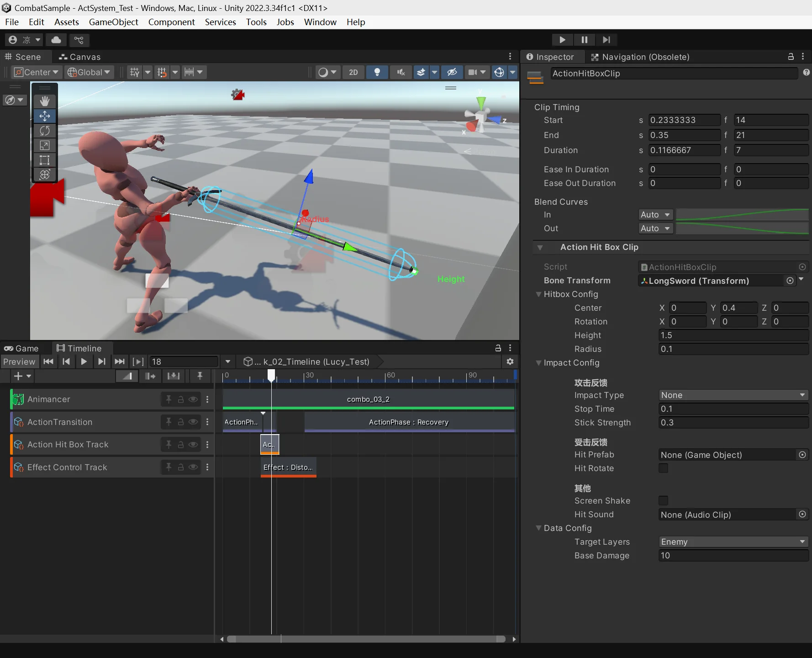The width and height of the screenshot is (812, 658).
Task: Click the Timeline Preview button
Action: tap(19, 361)
